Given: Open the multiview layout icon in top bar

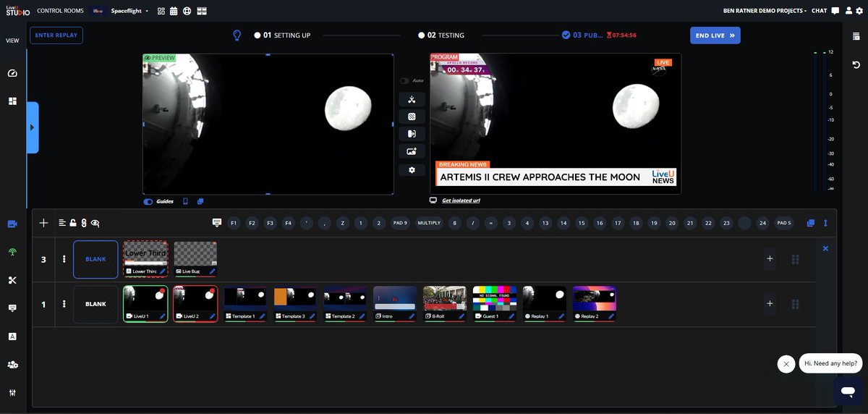Looking at the screenshot, I should pos(202,11).
